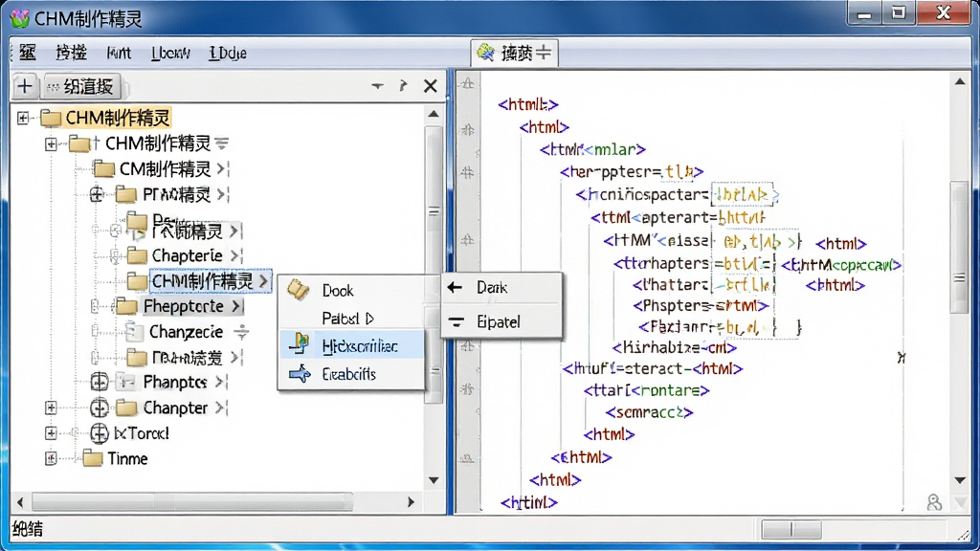
Task: Open the LDdje menu
Action: tap(228, 54)
